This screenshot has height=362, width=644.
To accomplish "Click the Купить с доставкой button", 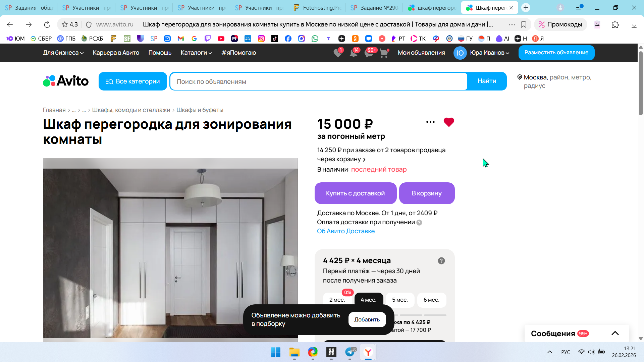I will tap(355, 193).
